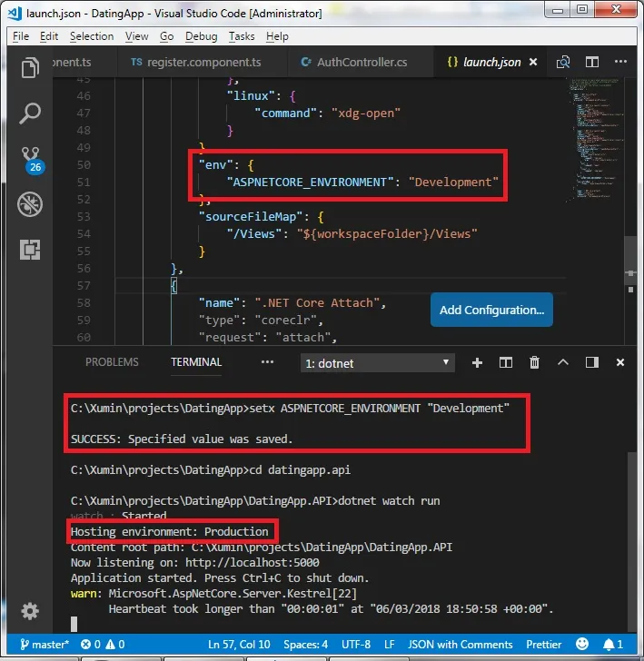Click 'Hosting environment: Production' terminal line

click(170, 531)
